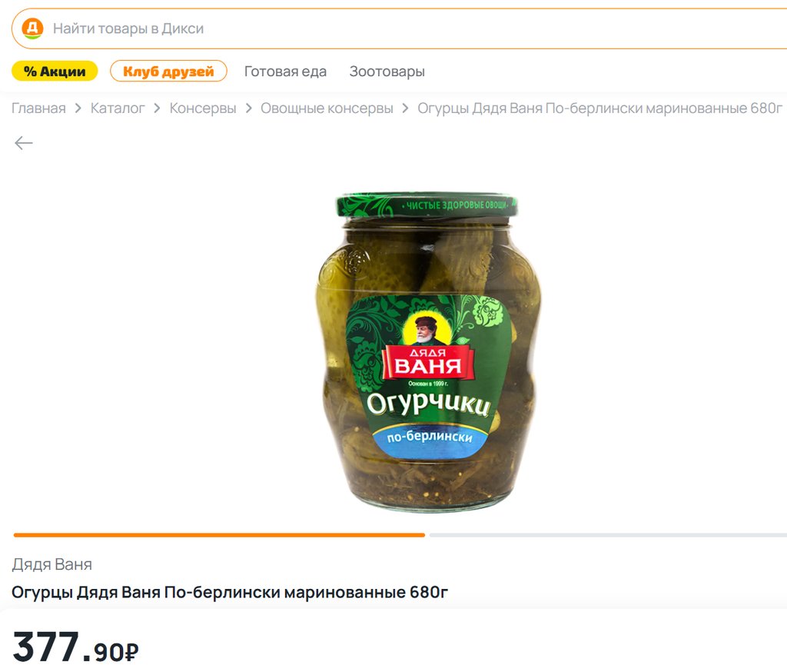Click the current product breadcrumb text
787x672 pixels.
599,108
